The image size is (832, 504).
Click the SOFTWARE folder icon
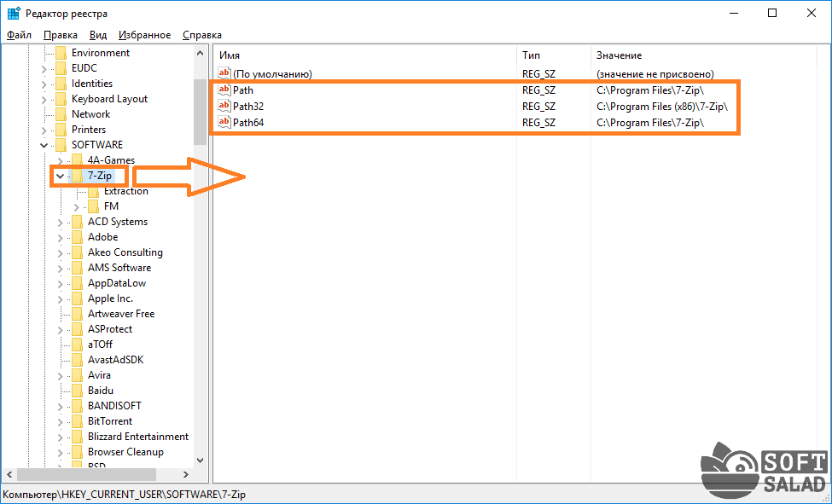point(61,145)
